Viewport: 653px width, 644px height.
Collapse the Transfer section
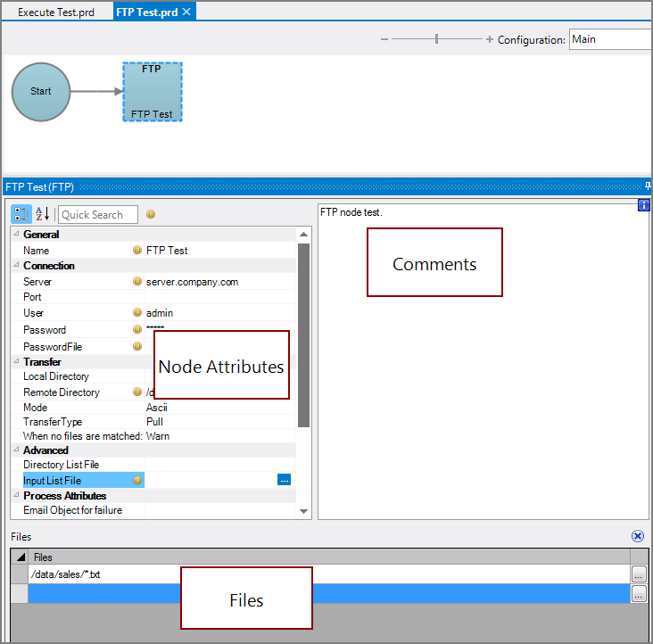click(16, 361)
